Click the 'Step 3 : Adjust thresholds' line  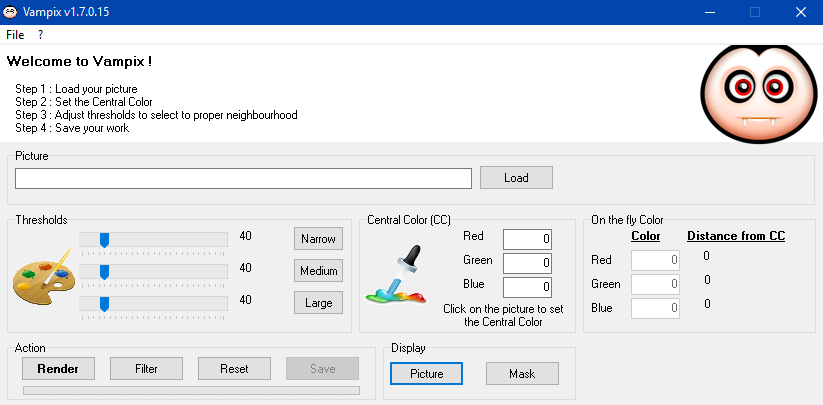tap(156, 115)
